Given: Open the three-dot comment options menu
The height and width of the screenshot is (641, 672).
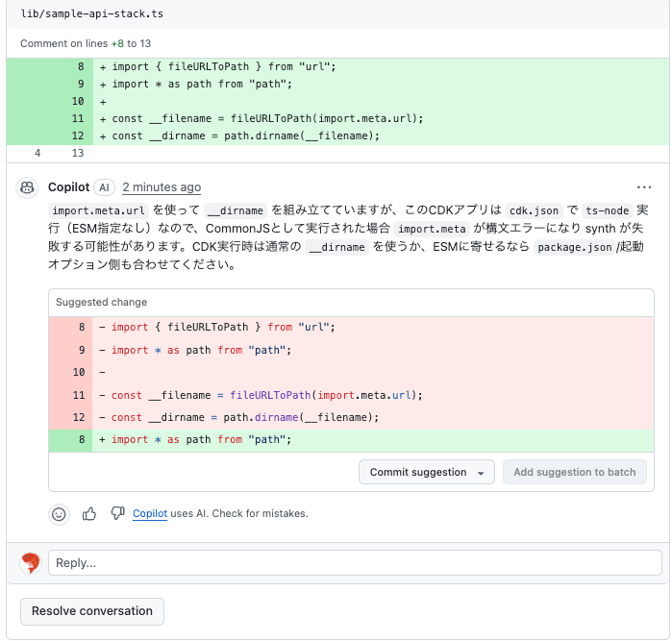Looking at the screenshot, I should pyautogui.click(x=644, y=187).
